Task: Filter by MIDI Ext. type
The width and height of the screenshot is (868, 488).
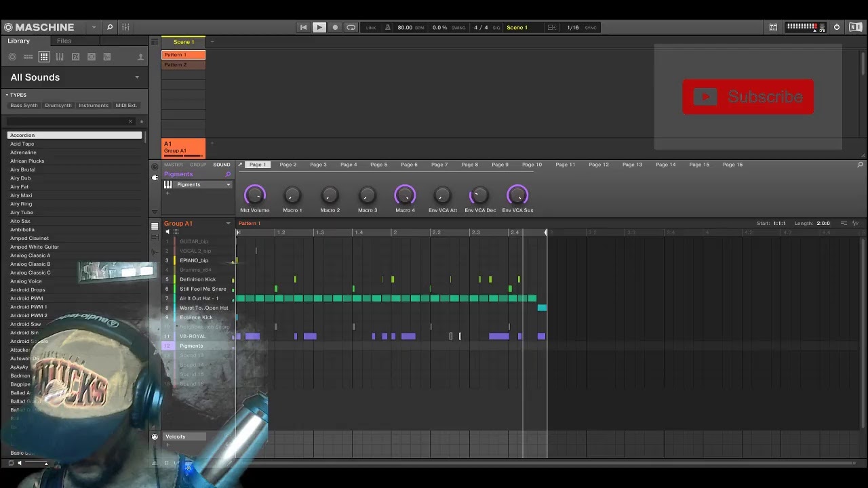Action: pos(126,106)
